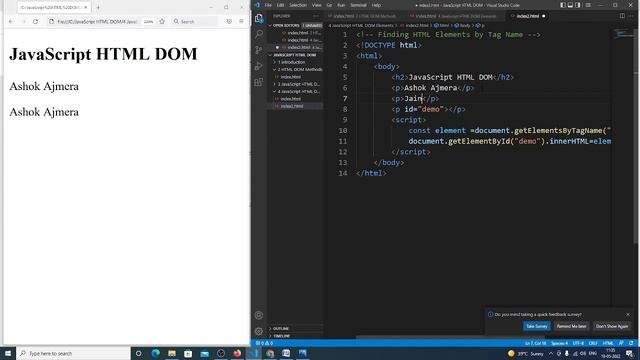Click the Ln 7, Col 16 cursor position indicator
640x360 pixels.
point(535,343)
